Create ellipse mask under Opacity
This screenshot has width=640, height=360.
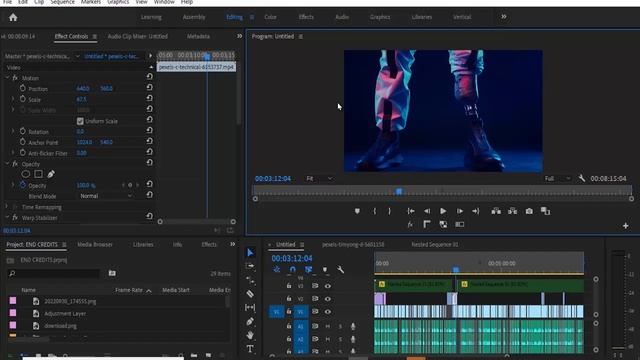coord(26,174)
